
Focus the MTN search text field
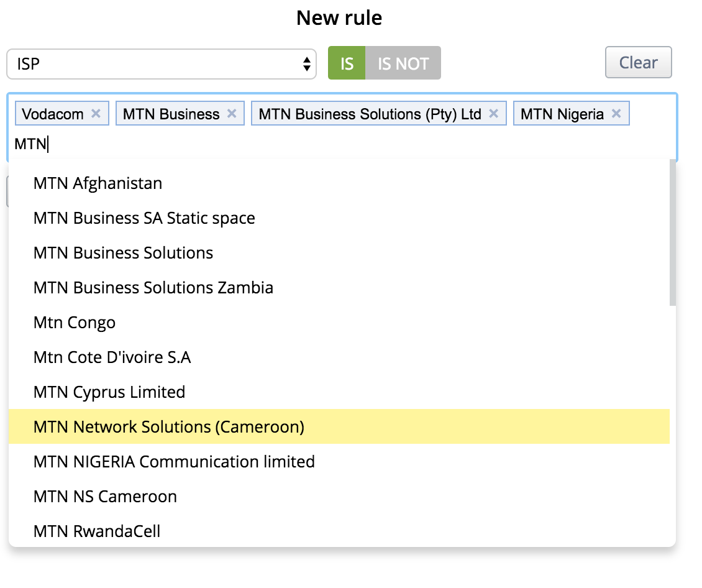click(342, 144)
